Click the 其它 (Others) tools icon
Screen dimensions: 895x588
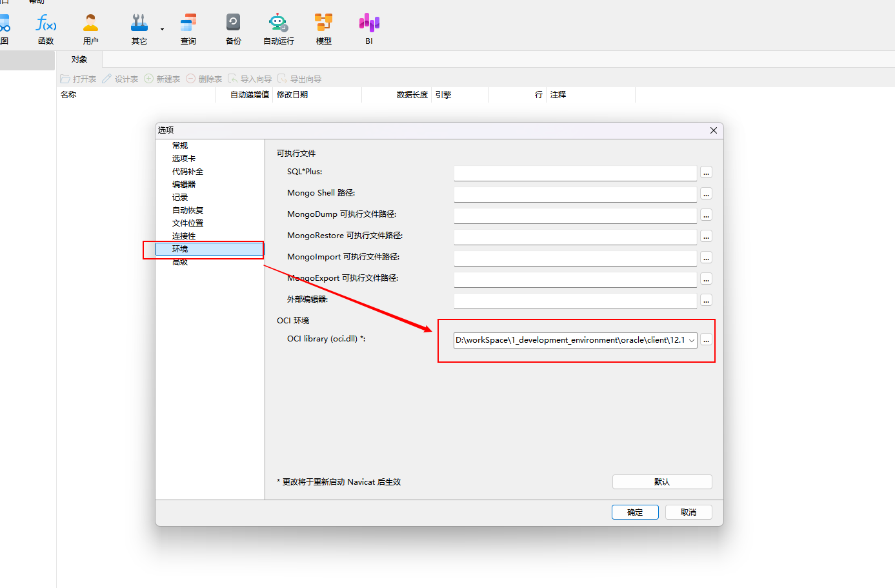point(139,29)
